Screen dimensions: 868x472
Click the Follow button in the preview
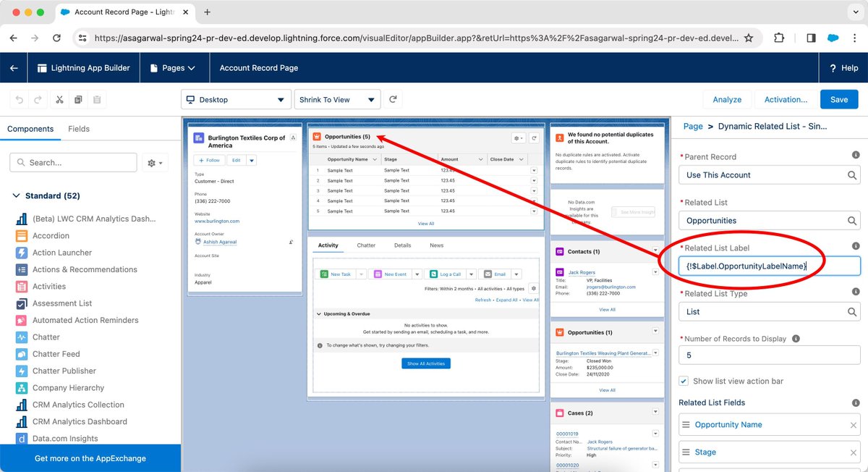[x=209, y=160]
